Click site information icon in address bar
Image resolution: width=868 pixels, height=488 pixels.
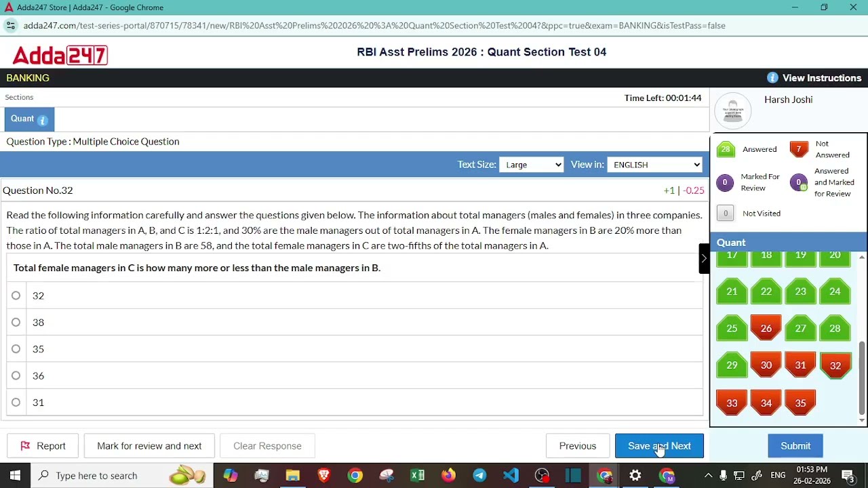[x=10, y=26]
